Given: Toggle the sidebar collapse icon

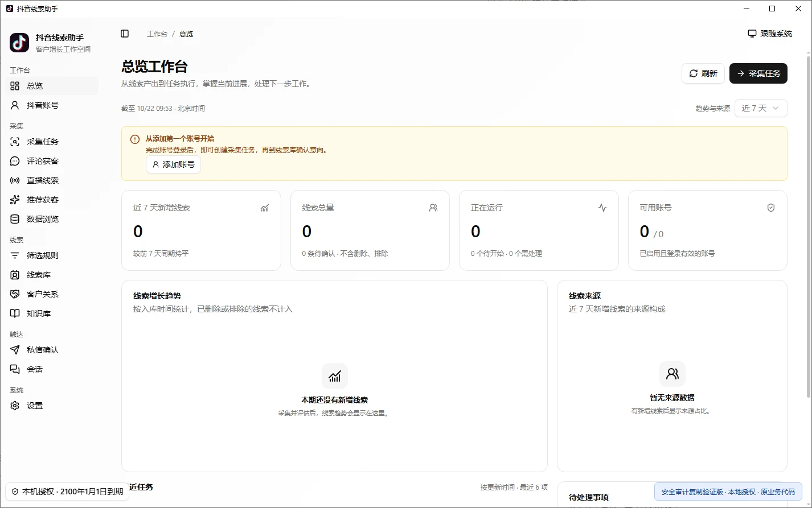Looking at the screenshot, I should click(x=125, y=34).
